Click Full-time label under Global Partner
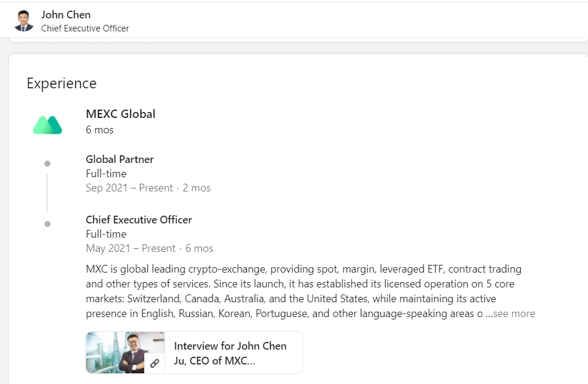Viewport: 588px width, 384px height. [x=106, y=174]
